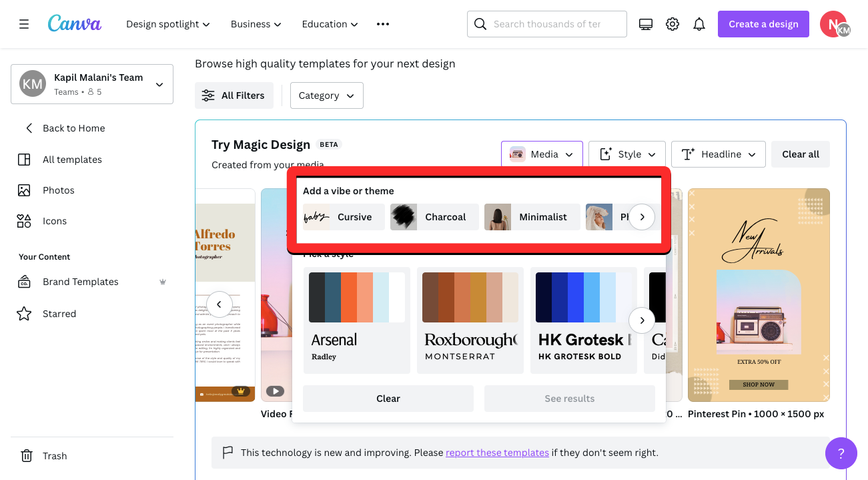Screen dimensions: 868x480
Task: Open the settings gear icon
Action: pyautogui.click(x=673, y=24)
